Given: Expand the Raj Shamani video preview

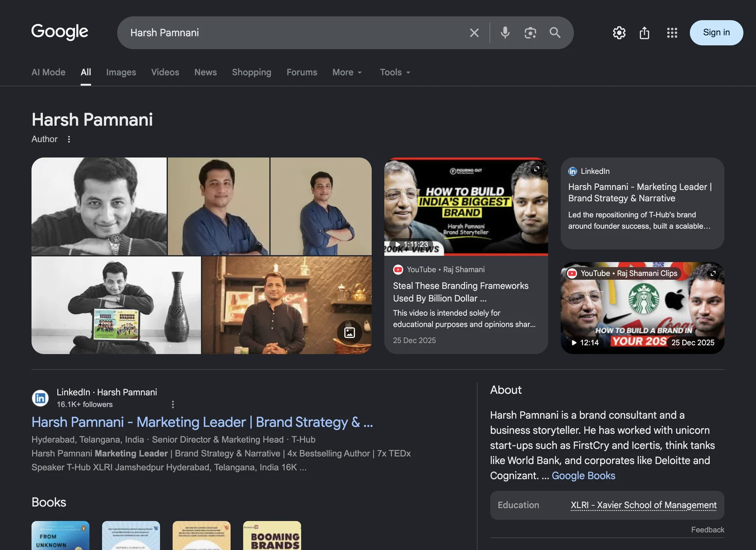Looking at the screenshot, I should coord(537,169).
